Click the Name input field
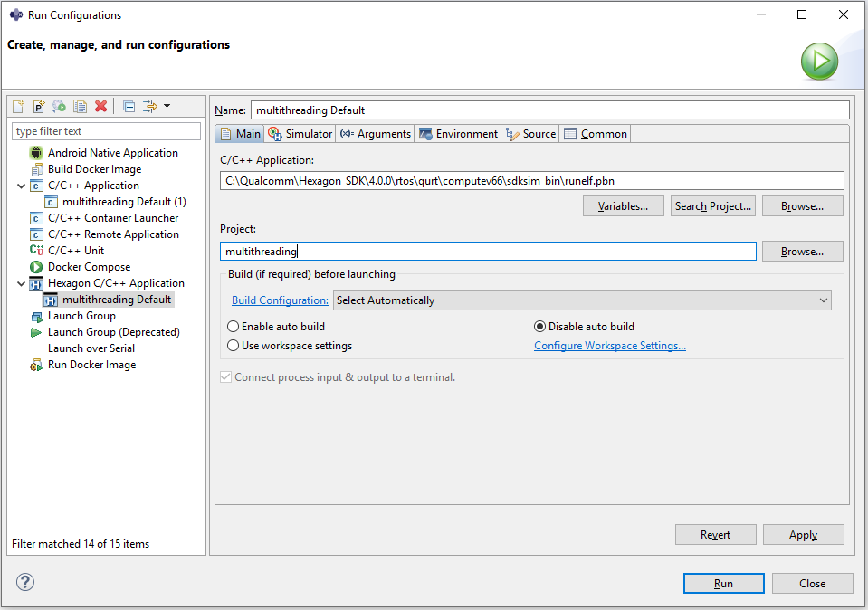This screenshot has width=868, height=610. 550,110
